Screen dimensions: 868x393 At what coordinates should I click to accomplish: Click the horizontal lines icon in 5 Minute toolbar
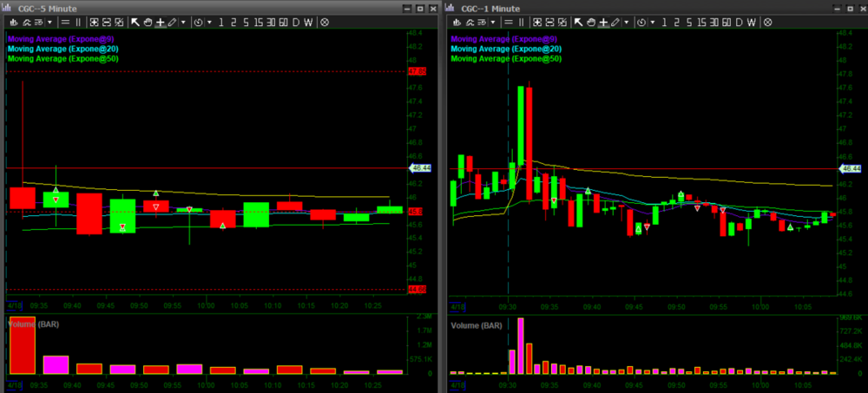click(x=64, y=22)
